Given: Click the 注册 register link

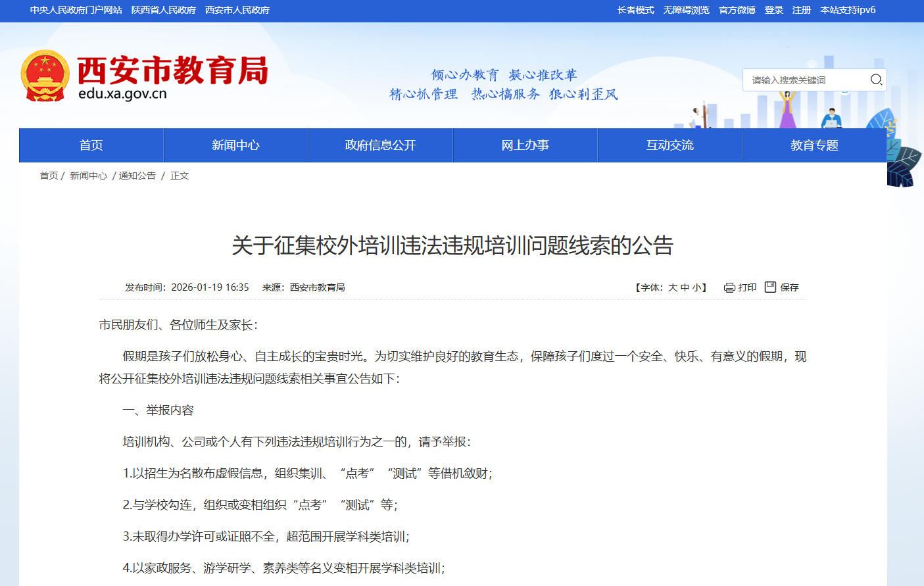Looking at the screenshot, I should (x=802, y=11).
